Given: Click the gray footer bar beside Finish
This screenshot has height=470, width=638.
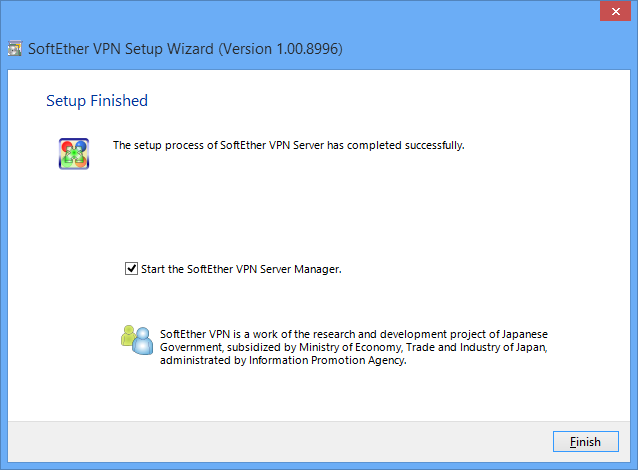Looking at the screenshot, I should pos(280,442).
